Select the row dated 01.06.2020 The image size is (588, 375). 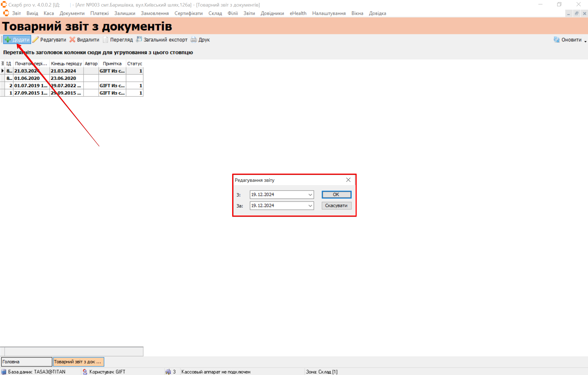pos(27,78)
